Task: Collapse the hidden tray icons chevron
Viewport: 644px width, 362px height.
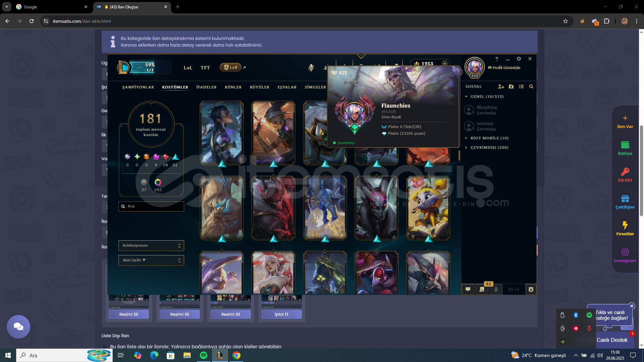Action: (x=576, y=355)
